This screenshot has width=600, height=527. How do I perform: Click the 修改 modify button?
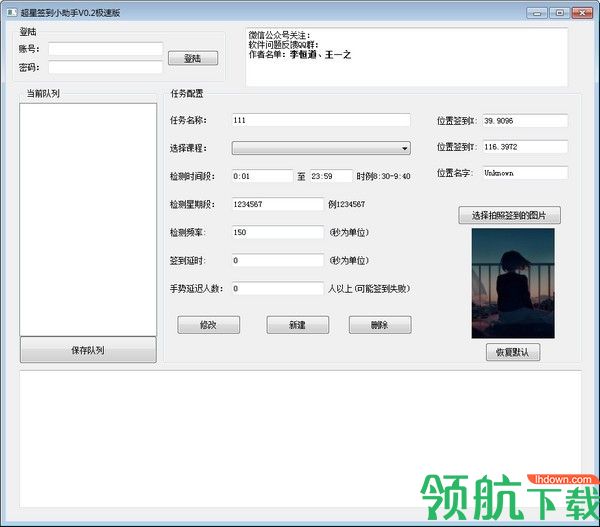coord(209,325)
